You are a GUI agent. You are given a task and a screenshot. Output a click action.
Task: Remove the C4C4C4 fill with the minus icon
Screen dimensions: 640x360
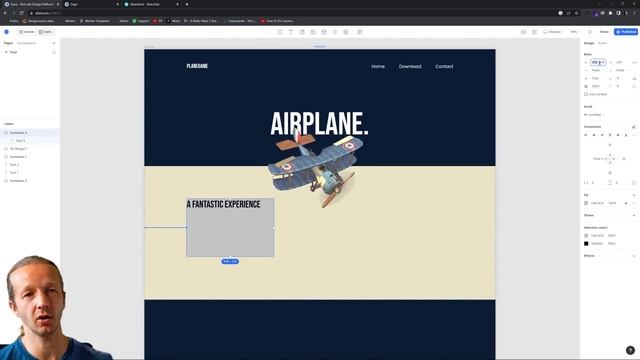[634, 203]
